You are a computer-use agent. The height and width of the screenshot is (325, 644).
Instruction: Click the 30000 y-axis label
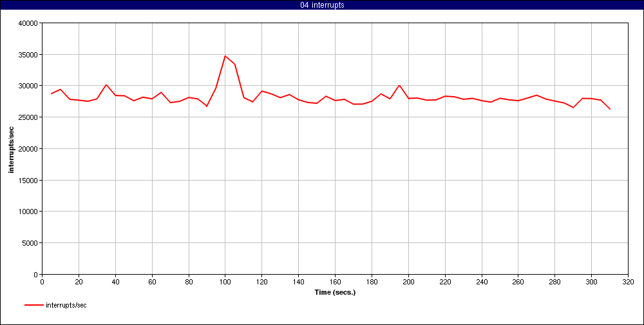28,86
